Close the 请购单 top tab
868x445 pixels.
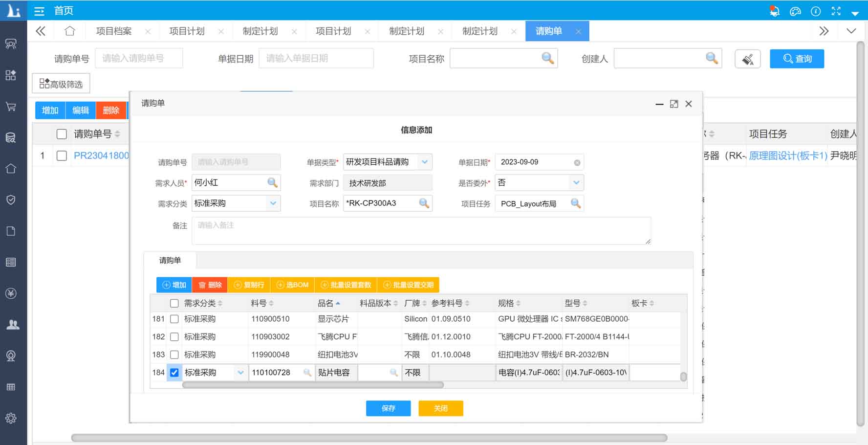pyautogui.click(x=579, y=31)
